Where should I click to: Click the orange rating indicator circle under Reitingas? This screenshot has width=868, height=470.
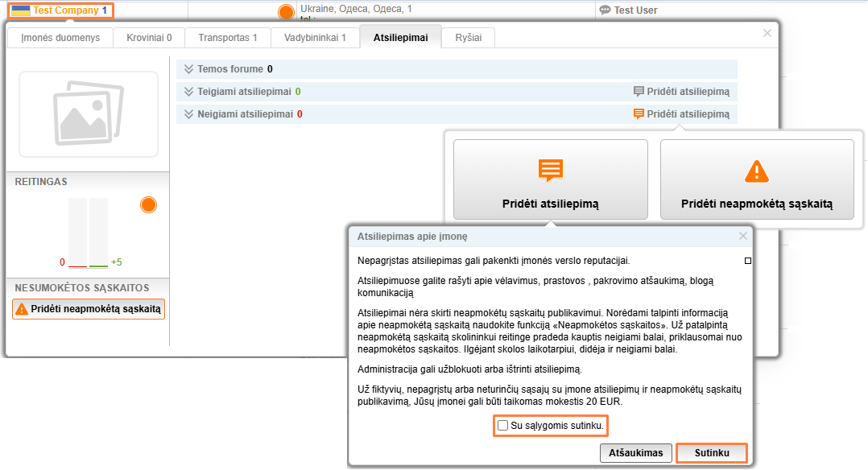tap(148, 205)
